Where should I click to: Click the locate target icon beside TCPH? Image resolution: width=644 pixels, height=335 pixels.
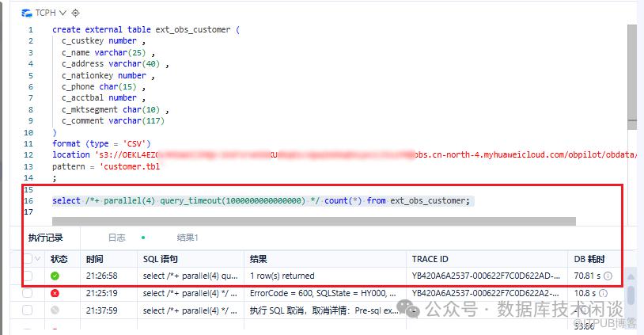tap(76, 13)
